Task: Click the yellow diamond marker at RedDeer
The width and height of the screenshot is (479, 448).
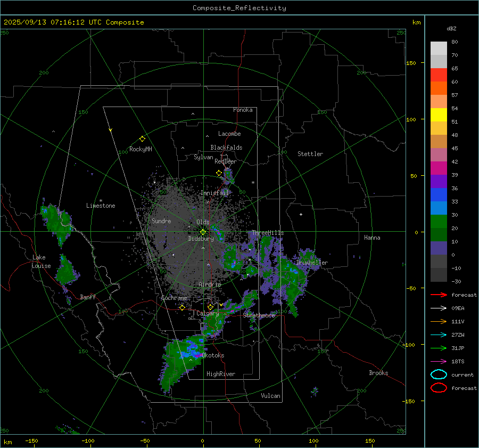Action: pos(219,173)
